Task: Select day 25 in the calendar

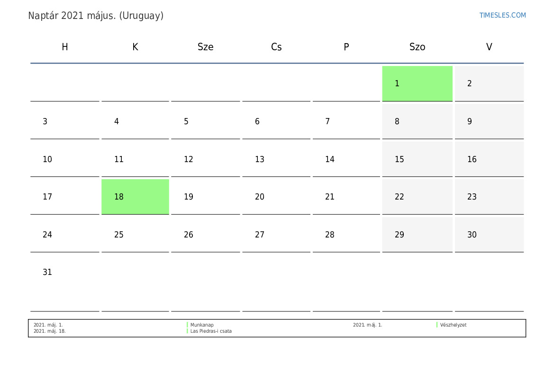Action: point(136,234)
